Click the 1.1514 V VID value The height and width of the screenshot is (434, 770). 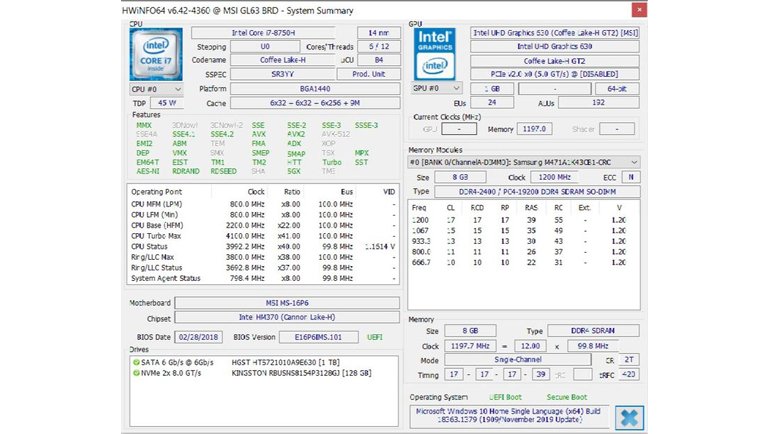[x=380, y=246]
